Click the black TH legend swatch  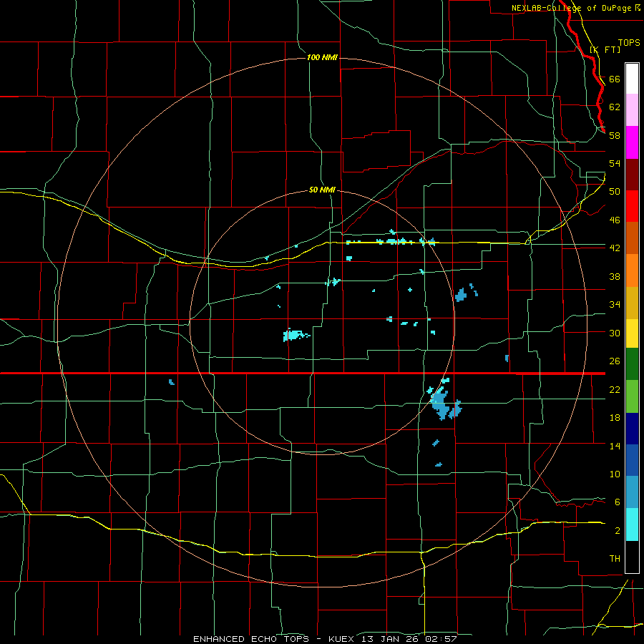tap(632, 557)
